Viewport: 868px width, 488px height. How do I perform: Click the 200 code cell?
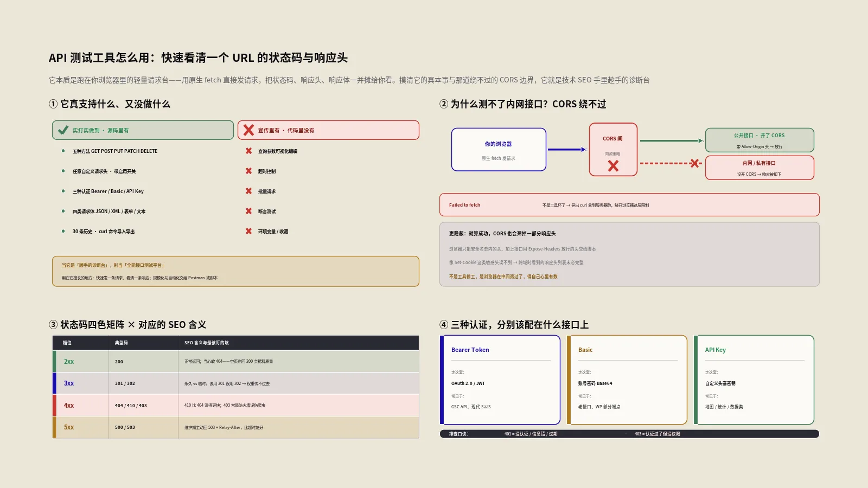tap(119, 362)
